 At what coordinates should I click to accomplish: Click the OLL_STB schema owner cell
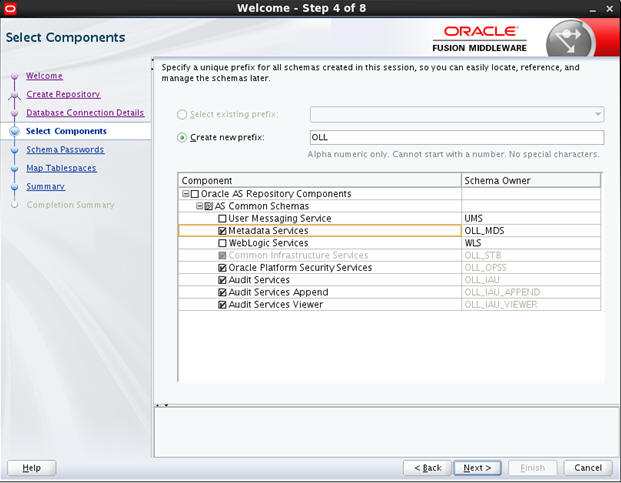[531, 255]
